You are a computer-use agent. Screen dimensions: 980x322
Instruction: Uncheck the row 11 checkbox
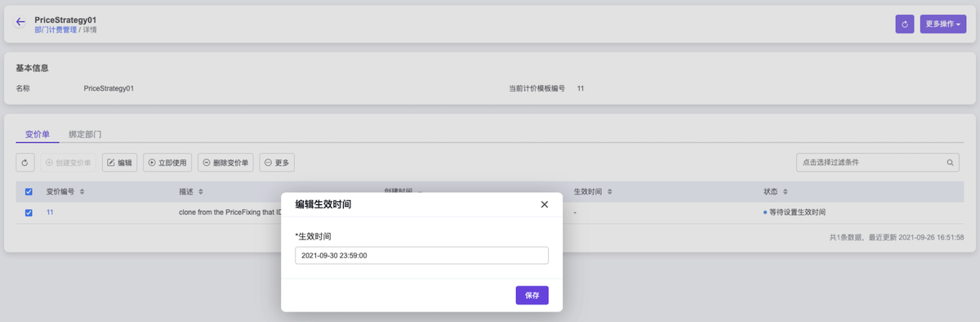29,212
